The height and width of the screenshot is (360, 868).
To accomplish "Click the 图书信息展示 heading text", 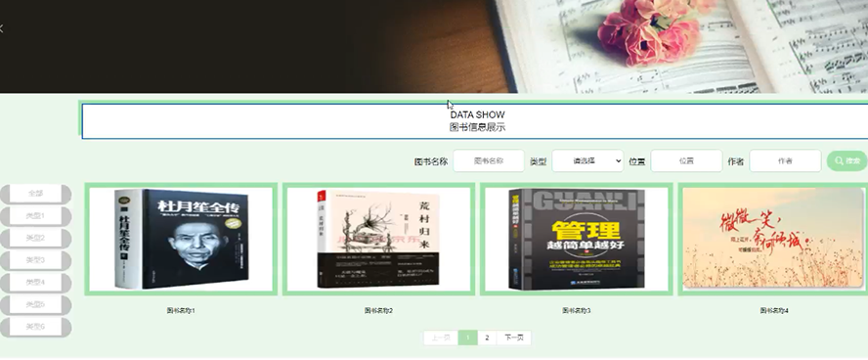I will click(477, 127).
